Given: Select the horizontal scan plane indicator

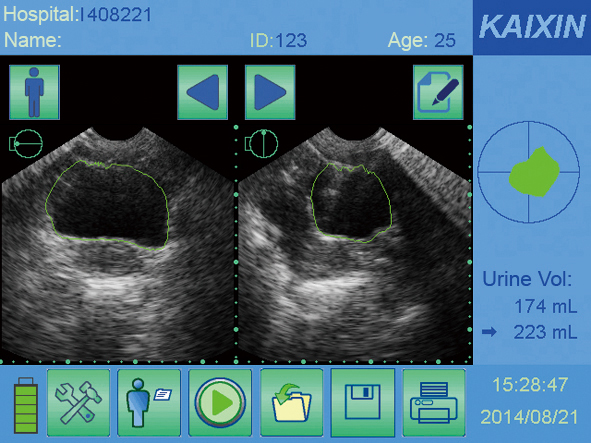Looking at the screenshot, I should coord(26,144).
